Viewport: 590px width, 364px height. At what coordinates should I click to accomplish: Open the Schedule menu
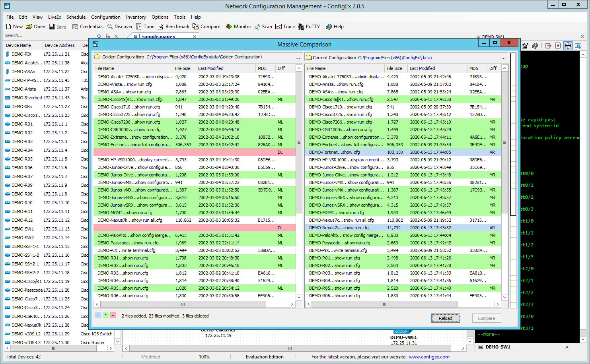point(76,17)
